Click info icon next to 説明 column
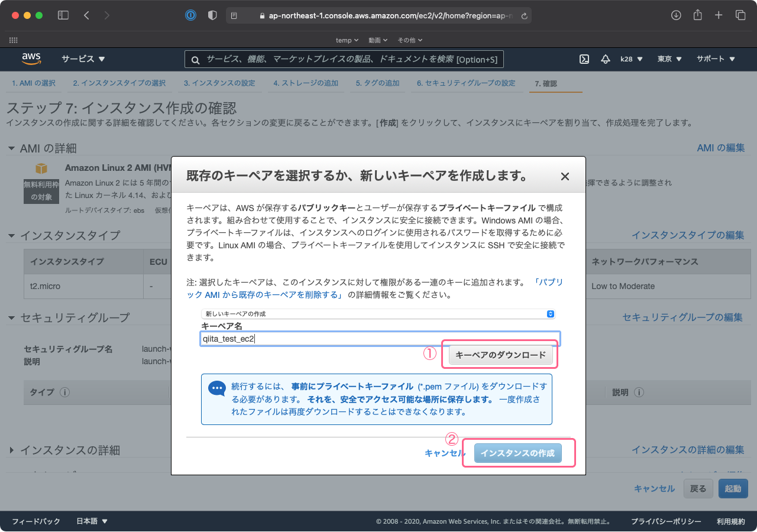This screenshot has width=757, height=532. click(639, 392)
